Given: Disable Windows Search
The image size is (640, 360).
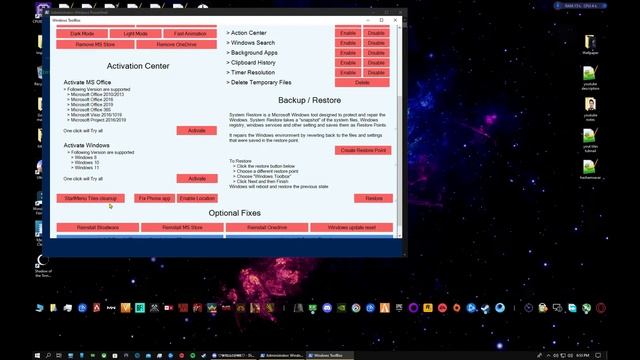Looking at the screenshot, I should click(x=376, y=43).
